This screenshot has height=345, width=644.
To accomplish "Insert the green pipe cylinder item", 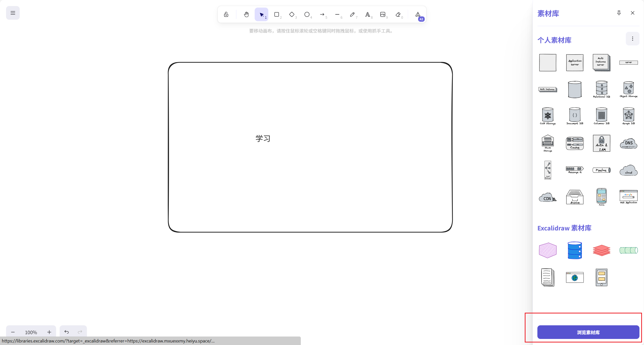I will pos(629,250).
